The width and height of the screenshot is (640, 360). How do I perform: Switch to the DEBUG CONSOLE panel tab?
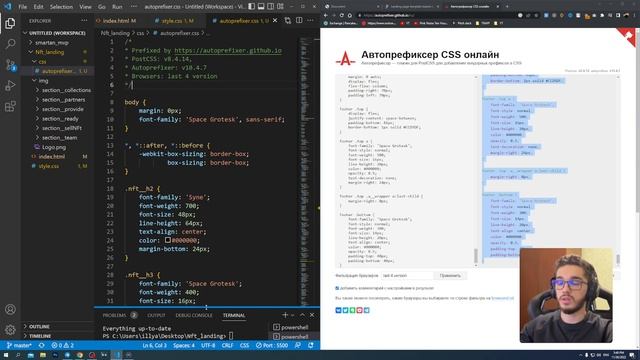(194, 315)
